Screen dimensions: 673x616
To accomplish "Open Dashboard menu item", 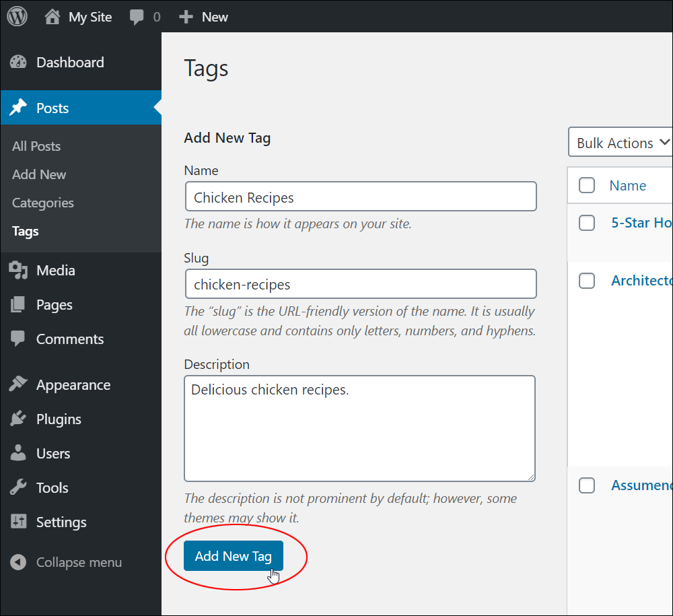I will pos(71,62).
